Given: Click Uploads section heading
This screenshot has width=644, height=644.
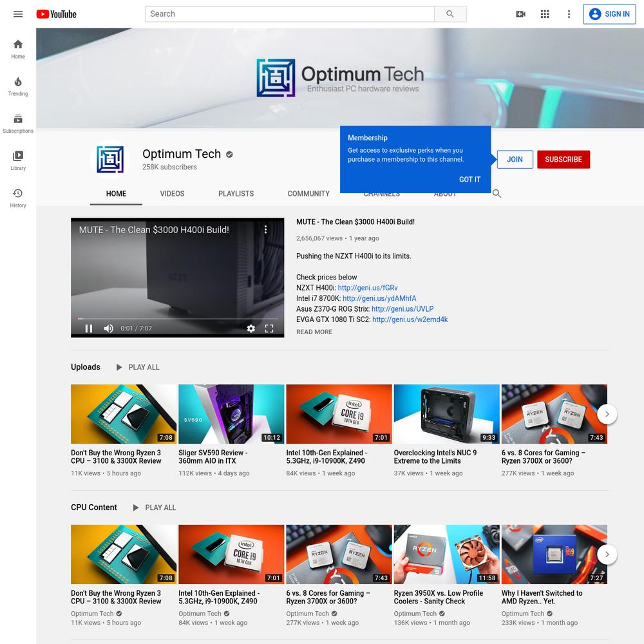Looking at the screenshot, I should 86,367.
